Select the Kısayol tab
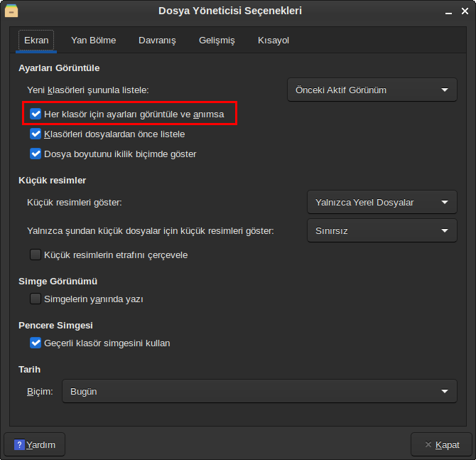476x460 pixels. click(274, 41)
